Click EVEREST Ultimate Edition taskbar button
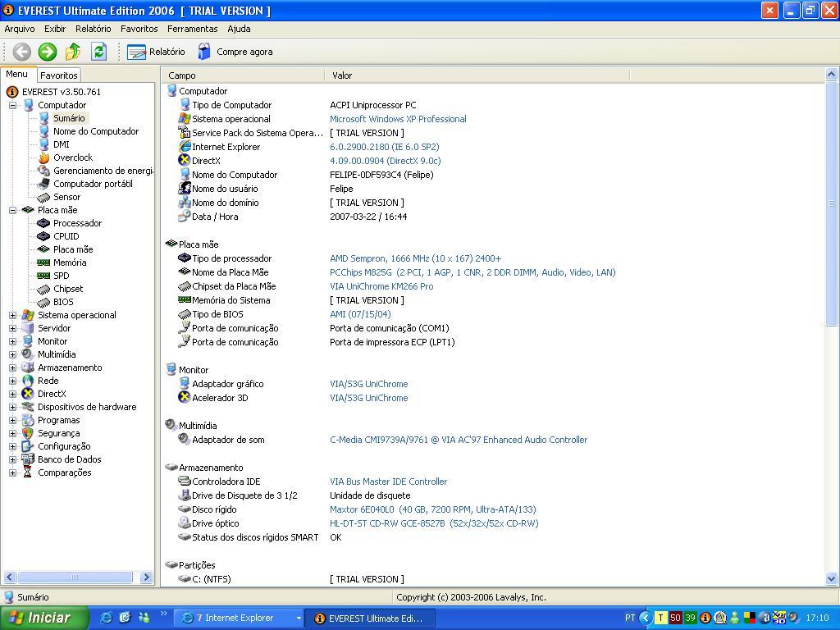 click(370, 618)
